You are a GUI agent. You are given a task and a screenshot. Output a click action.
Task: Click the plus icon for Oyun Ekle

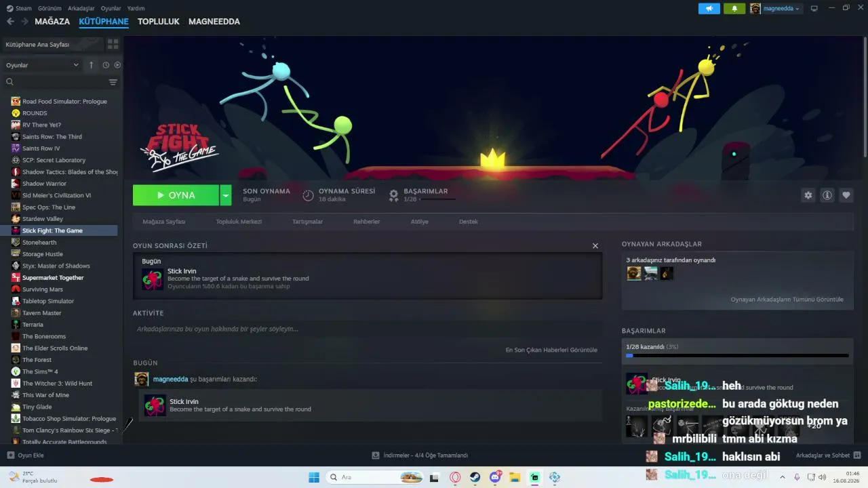(10, 455)
